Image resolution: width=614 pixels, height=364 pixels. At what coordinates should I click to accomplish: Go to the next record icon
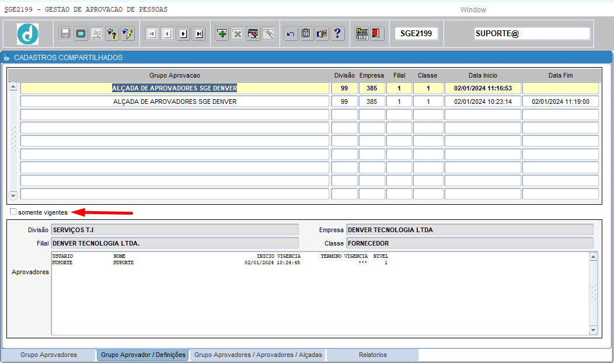click(x=183, y=34)
